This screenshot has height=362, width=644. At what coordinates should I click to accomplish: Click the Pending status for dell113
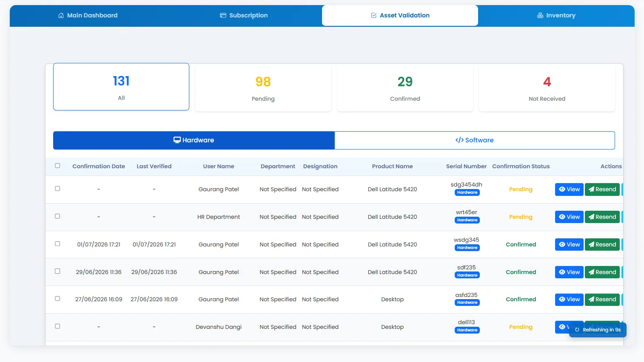click(521, 327)
